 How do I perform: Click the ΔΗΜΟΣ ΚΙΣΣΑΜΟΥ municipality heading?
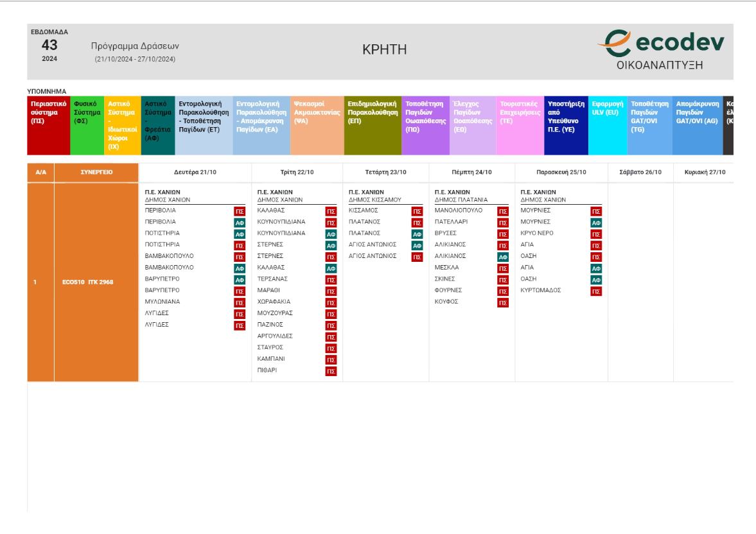pyautogui.click(x=374, y=200)
